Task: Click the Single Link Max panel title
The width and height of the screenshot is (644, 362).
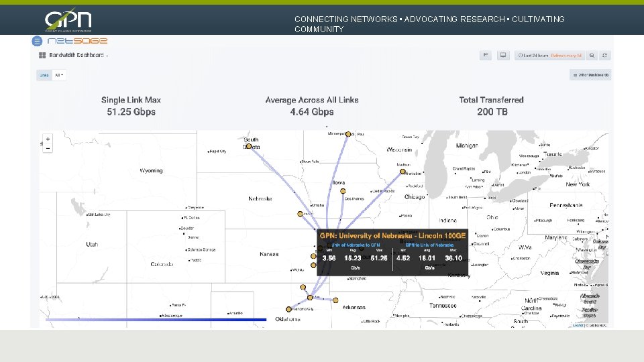Action: tap(131, 100)
